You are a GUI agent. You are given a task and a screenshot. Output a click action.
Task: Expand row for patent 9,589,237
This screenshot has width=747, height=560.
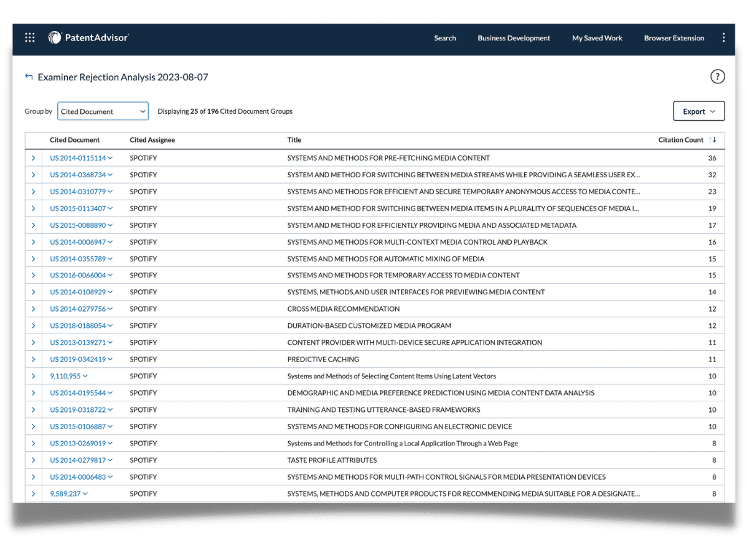pos(34,494)
